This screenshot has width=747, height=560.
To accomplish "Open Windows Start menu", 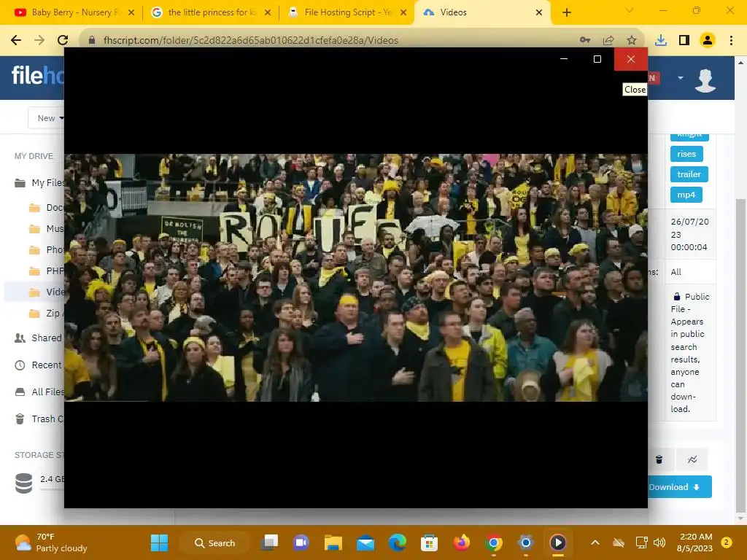I will pyautogui.click(x=159, y=542).
